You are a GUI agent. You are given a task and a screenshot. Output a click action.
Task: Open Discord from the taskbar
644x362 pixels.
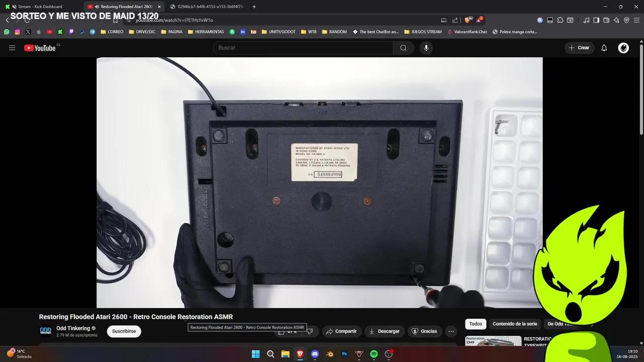315,354
